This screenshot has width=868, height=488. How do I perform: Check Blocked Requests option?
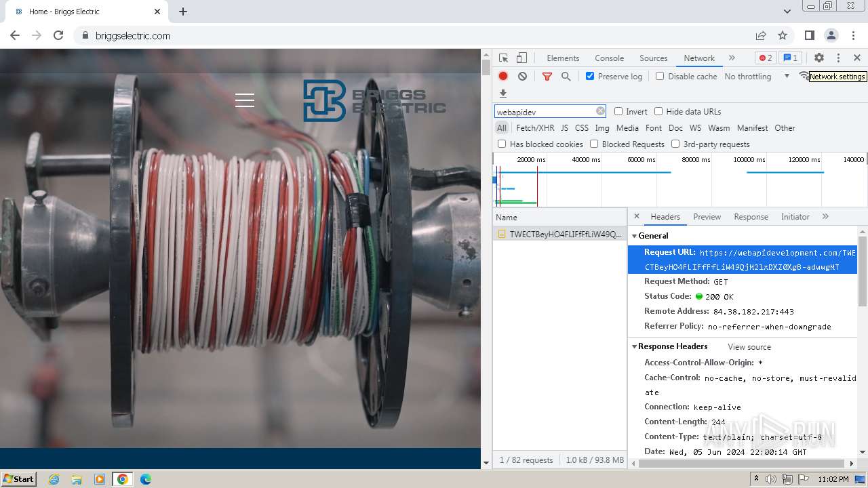594,144
